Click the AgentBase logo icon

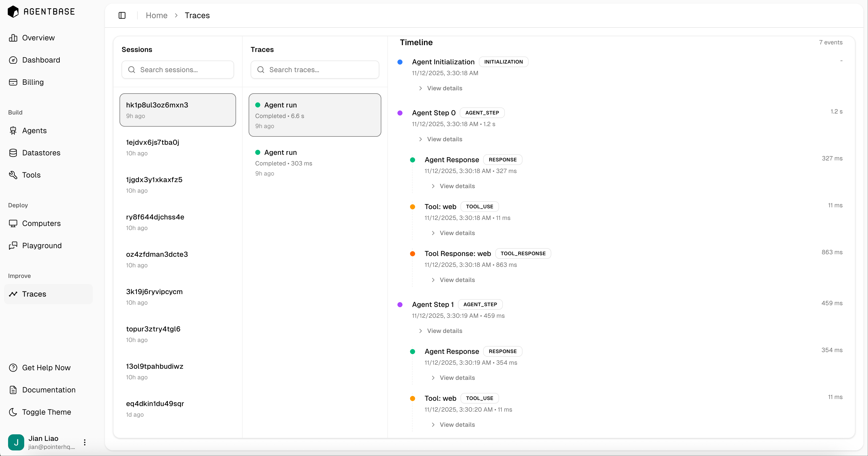[13, 11]
